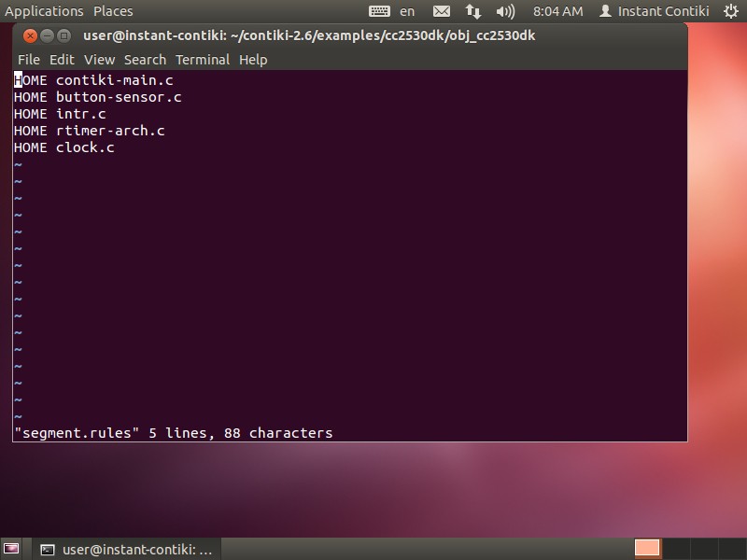Viewport: 747px width, 560px height.
Task: Open the Search menu in terminal
Action: pyautogui.click(x=146, y=60)
